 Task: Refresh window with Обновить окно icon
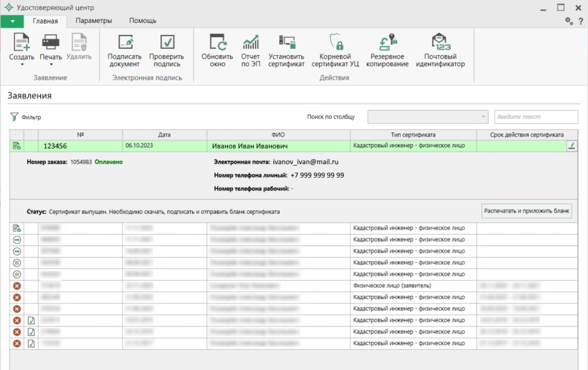click(217, 42)
